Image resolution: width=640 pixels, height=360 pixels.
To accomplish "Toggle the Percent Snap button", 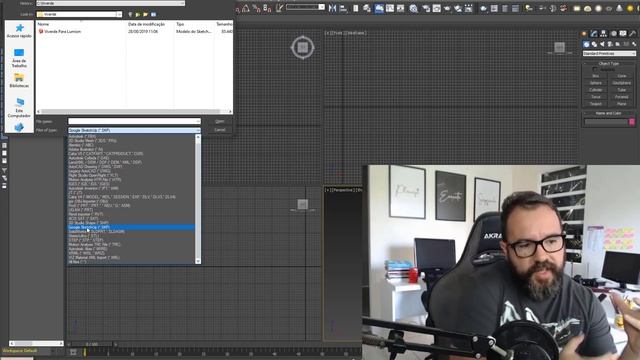I will 256,8.
